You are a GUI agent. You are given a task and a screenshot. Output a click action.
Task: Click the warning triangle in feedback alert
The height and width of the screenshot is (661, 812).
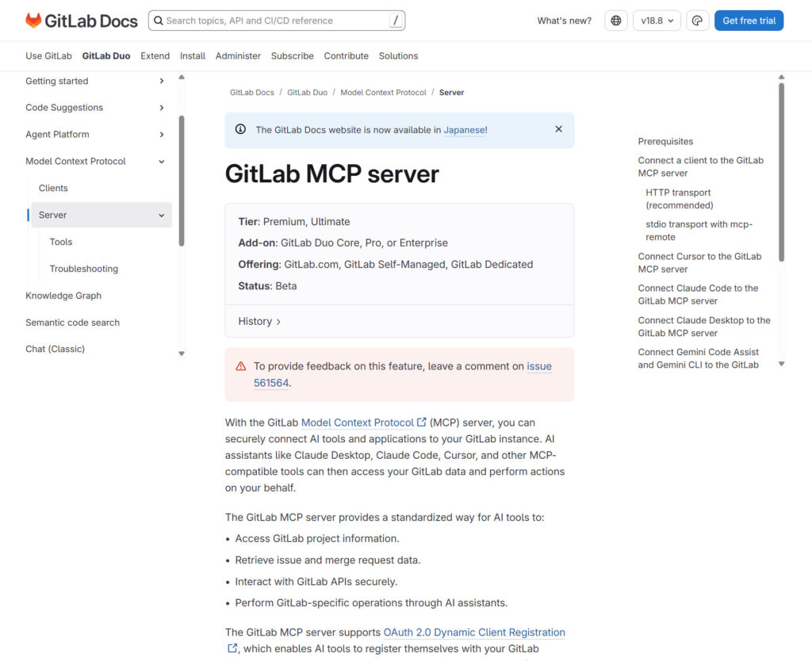tap(240, 366)
